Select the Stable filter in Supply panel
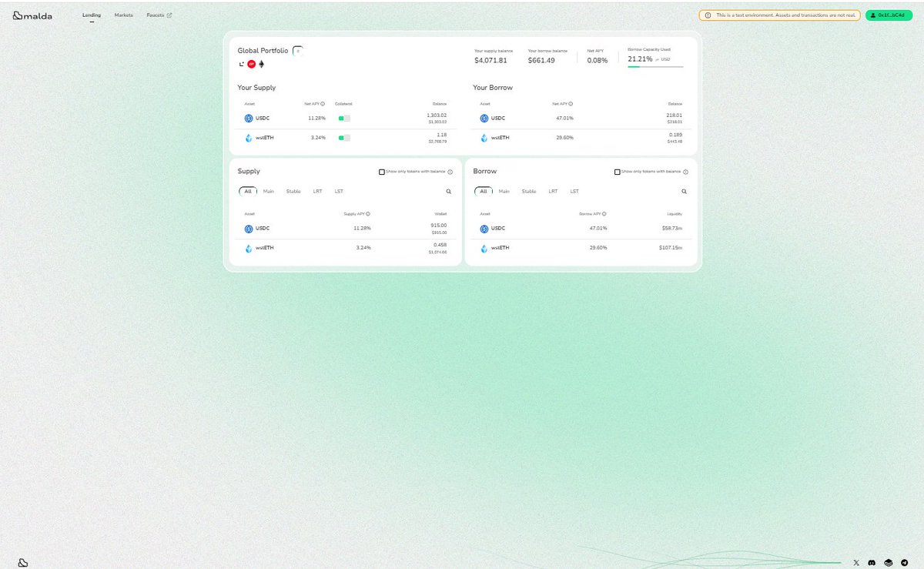 point(293,191)
